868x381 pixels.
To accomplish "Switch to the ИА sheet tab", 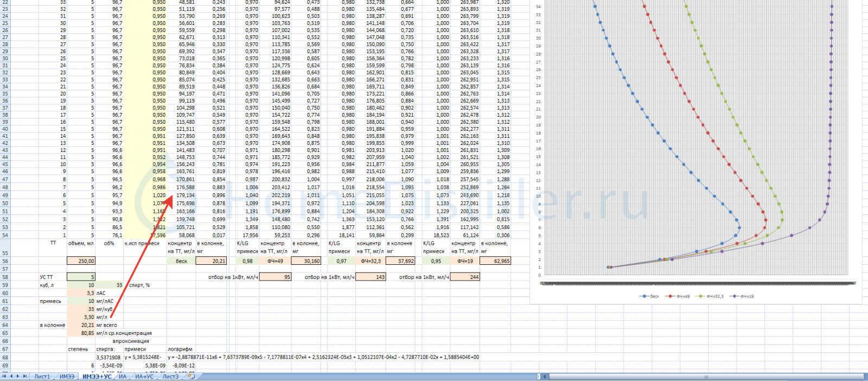I will coord(123,376).
